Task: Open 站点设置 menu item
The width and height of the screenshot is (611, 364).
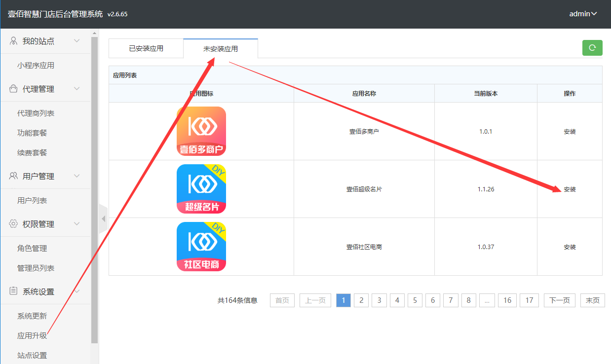Action: click(32, 356)
